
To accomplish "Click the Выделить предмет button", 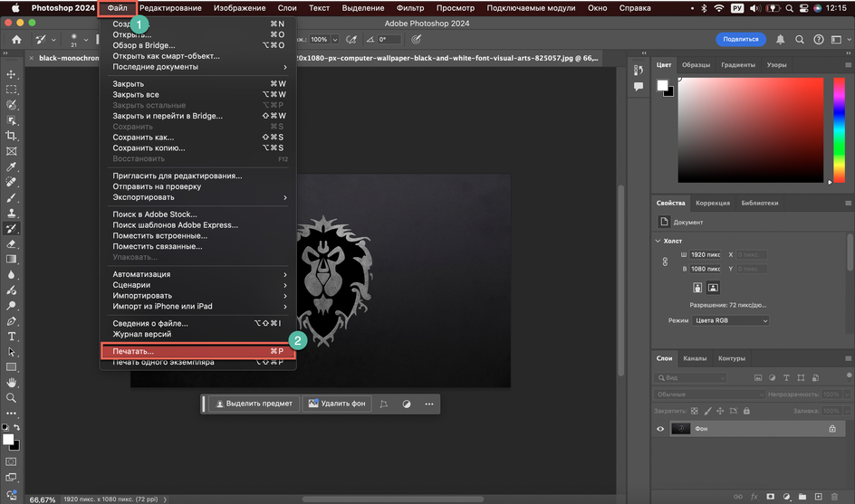I will pyautogui.click(x=255, y=404).
